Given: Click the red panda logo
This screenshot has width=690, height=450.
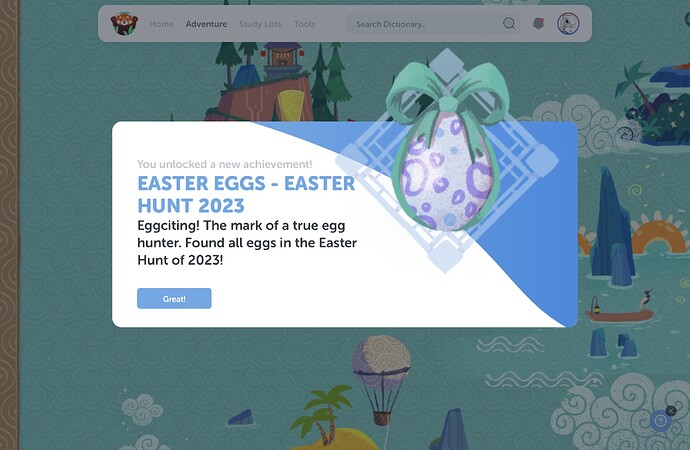Looking at the screenshot, I should pyautogui.click(x=124, y=24).
